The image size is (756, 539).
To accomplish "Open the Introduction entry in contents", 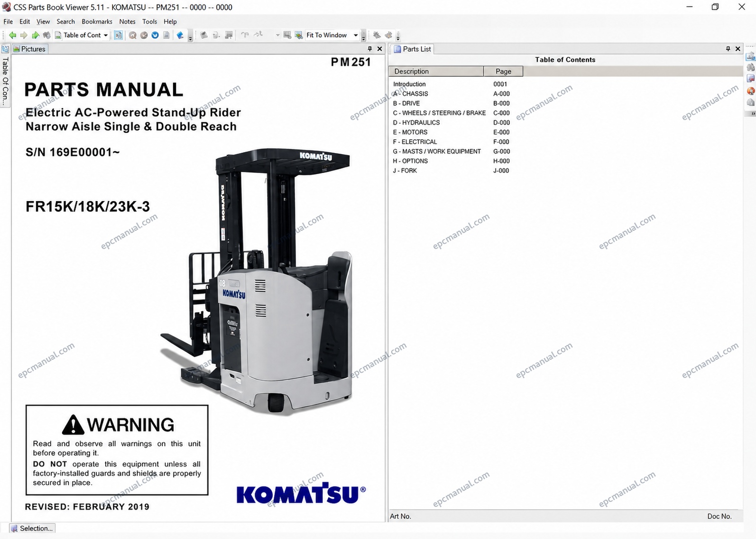I will (x=409, y=84).
